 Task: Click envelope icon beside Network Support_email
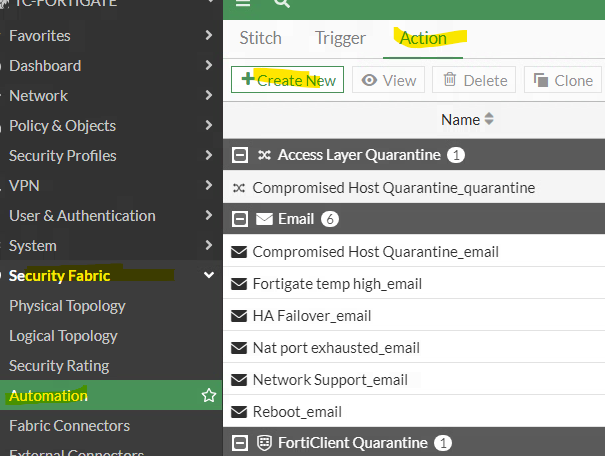[239, 380]
